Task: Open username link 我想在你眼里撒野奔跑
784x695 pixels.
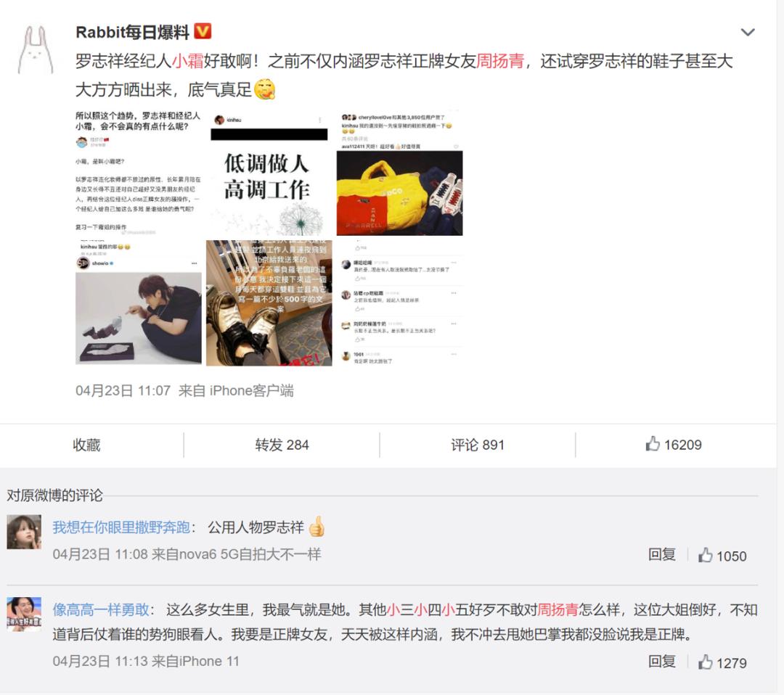Action: point(121,527)
